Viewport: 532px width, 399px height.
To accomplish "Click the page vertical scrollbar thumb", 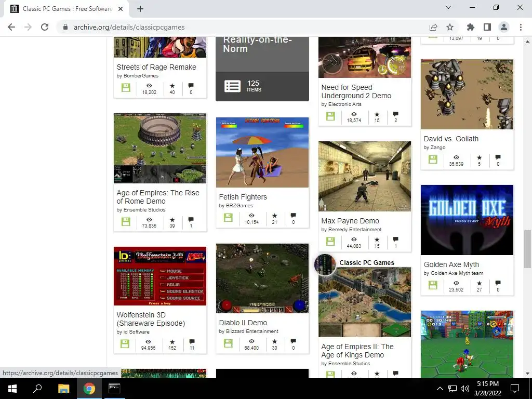I will [x=527, y=249].
